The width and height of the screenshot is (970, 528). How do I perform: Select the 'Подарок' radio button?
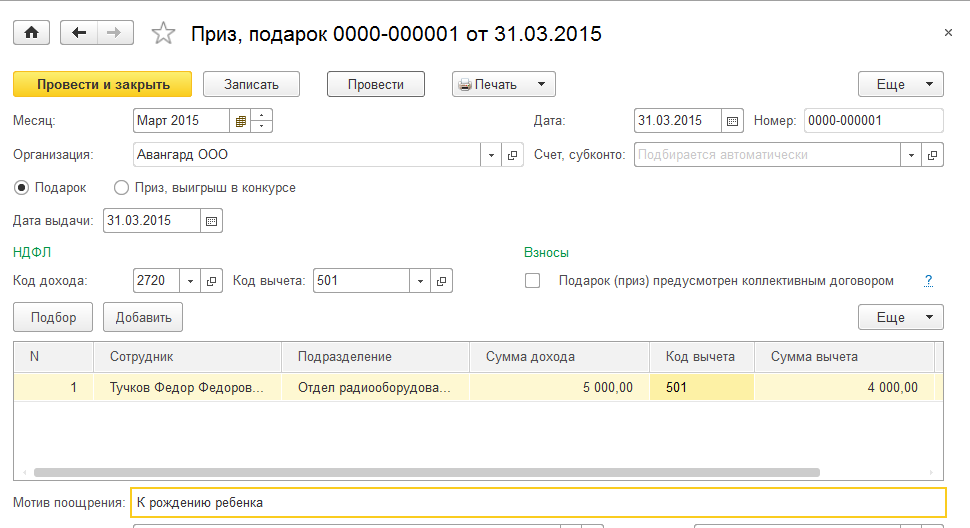point(22,187)
